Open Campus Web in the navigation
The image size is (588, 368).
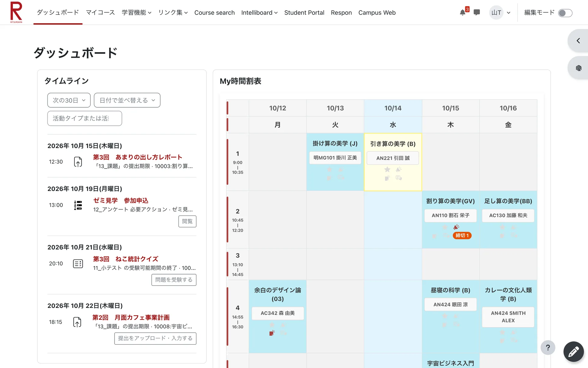tap(377, 13)
